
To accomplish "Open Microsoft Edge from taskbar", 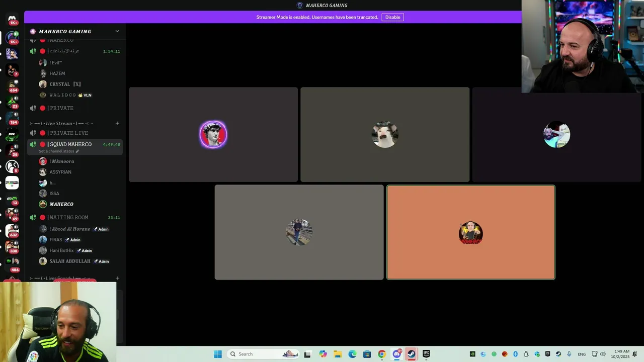I will click(x=352, y=354).
